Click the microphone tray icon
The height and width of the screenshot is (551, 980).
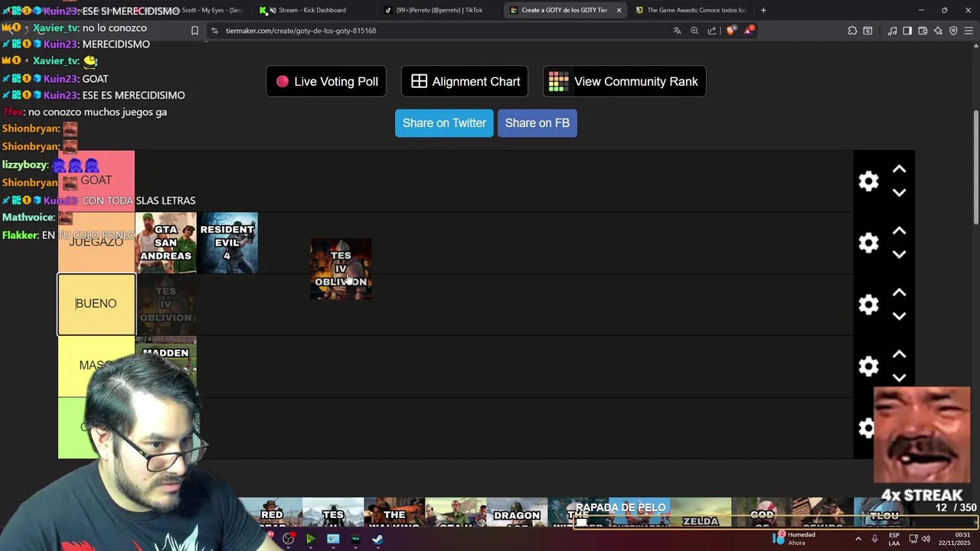click(874, 539)
